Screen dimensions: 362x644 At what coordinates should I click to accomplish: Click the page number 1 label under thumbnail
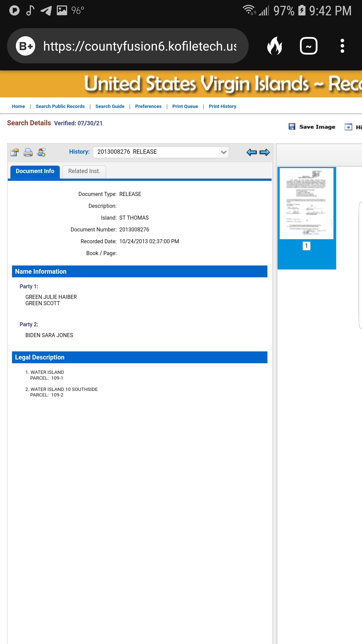point(306,246)
